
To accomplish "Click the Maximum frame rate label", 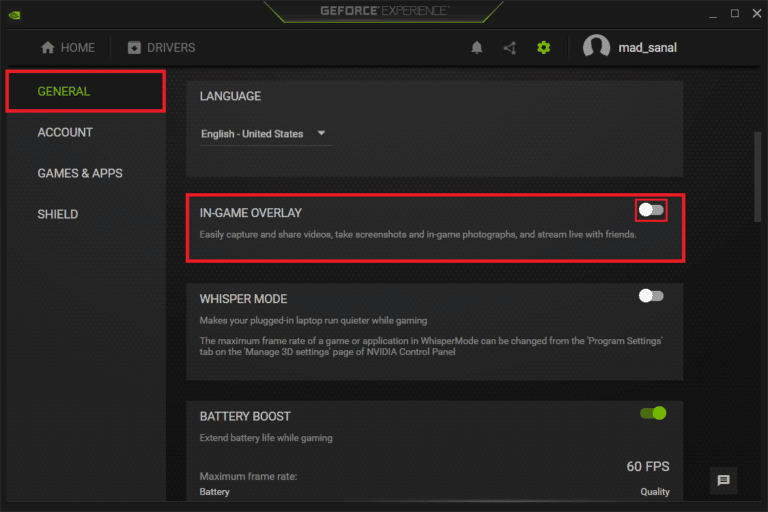I will click(x=248, y=476).
